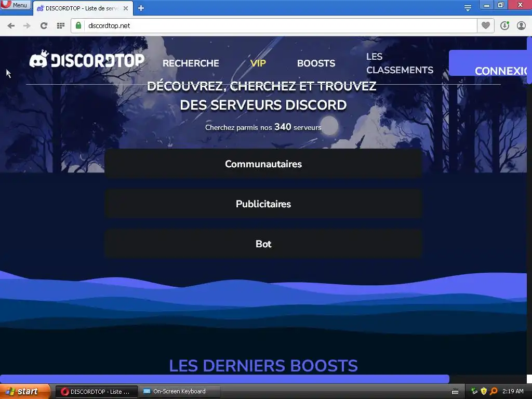Click the green network arrows tray icon
The width and height of the screenshot is (532, 399).
click(x=474, y=391)
